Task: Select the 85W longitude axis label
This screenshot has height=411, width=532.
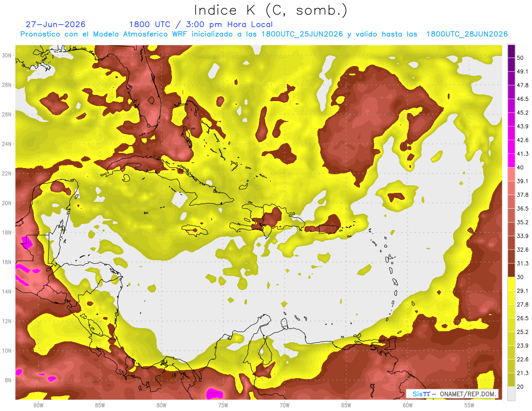Action: point(100,406)
